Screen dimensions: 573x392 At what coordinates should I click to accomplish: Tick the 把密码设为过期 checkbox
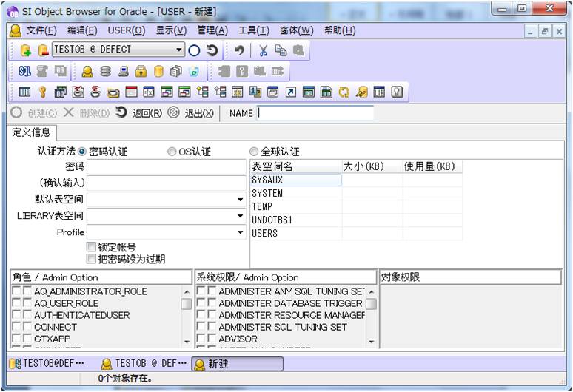(x=91, y=259)
